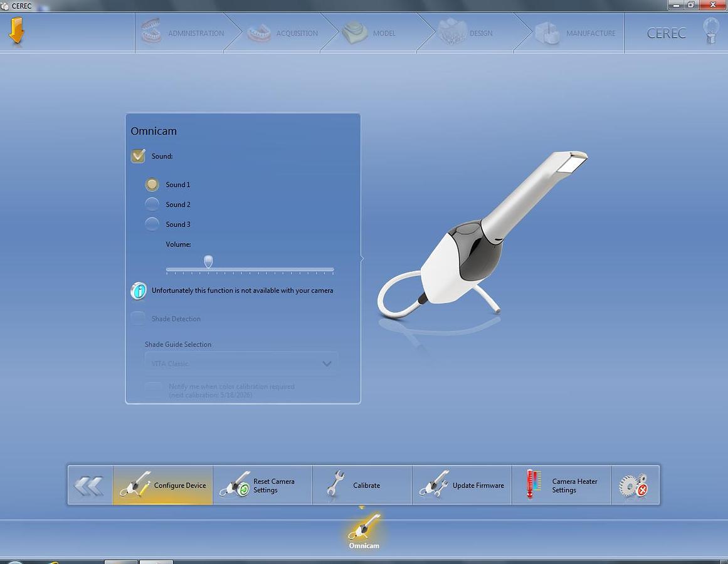The image size is (728, 564).
Task: Uncheck the Sound checkbox
Action: (x=138, y=156)
